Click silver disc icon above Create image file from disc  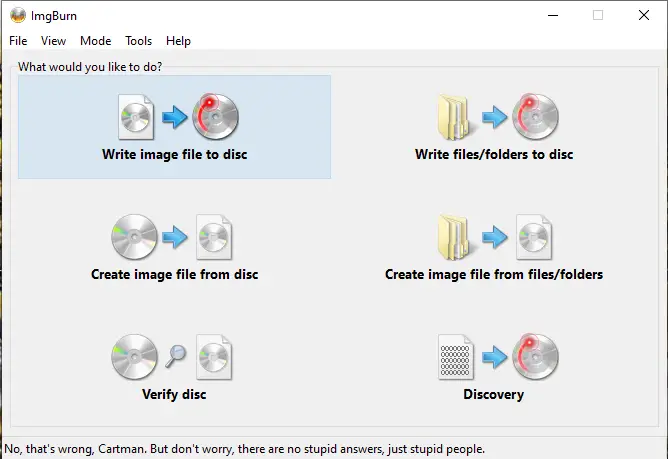(134, 237)
